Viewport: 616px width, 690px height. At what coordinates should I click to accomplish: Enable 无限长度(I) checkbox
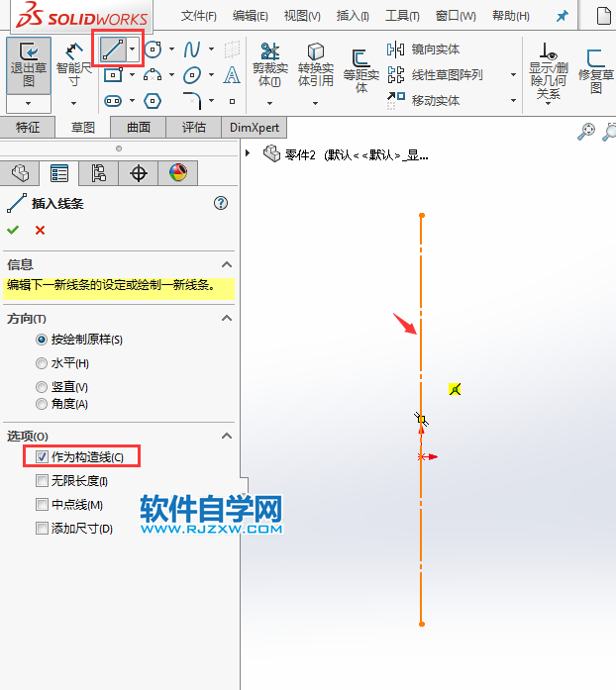[x=42, y=480]
